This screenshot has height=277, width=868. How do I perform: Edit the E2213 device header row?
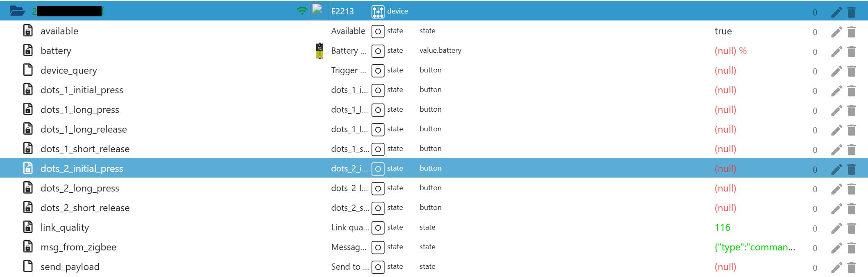pyautogui.click(x=836, y=12)
